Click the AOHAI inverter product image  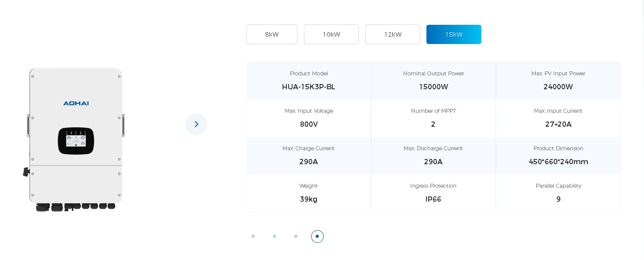pyautogui.click(x=74, y=139)
